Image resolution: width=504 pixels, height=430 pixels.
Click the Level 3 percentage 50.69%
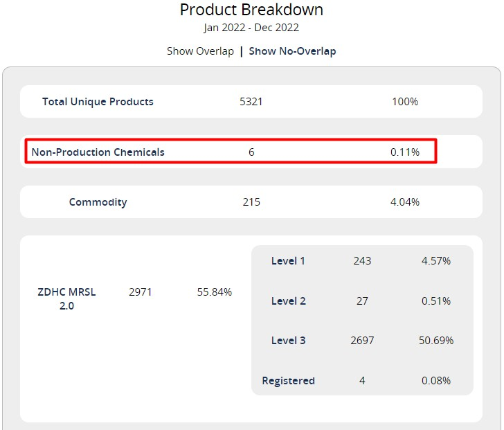coord(436,341)
